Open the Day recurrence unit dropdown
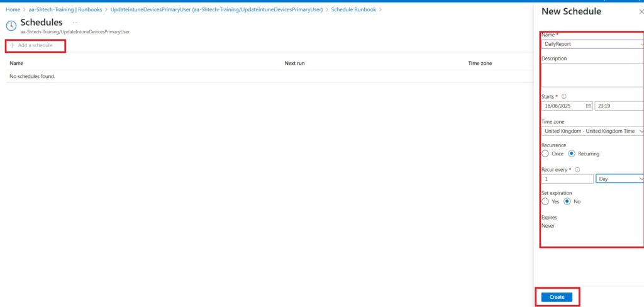 click(619, 179)
